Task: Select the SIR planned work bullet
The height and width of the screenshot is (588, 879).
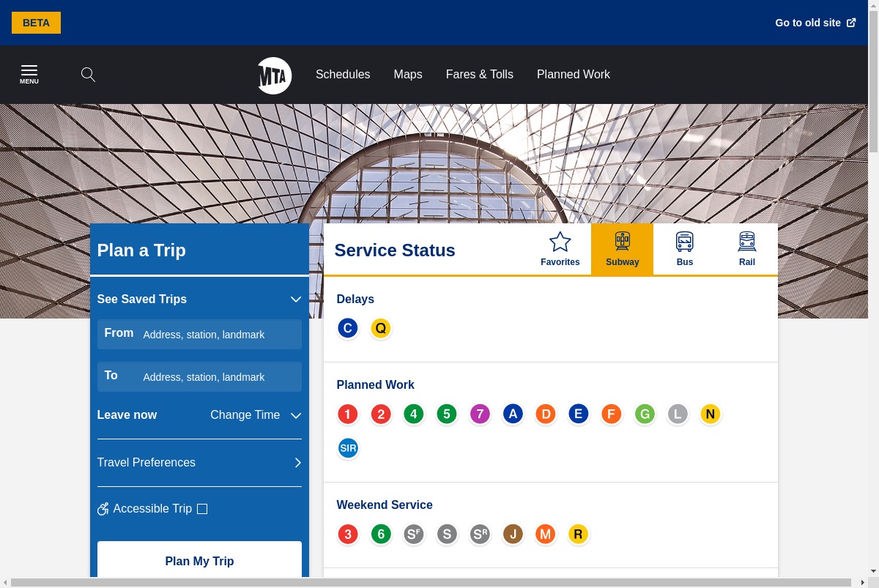Action: pyautogui.click(x=348, y=448)
